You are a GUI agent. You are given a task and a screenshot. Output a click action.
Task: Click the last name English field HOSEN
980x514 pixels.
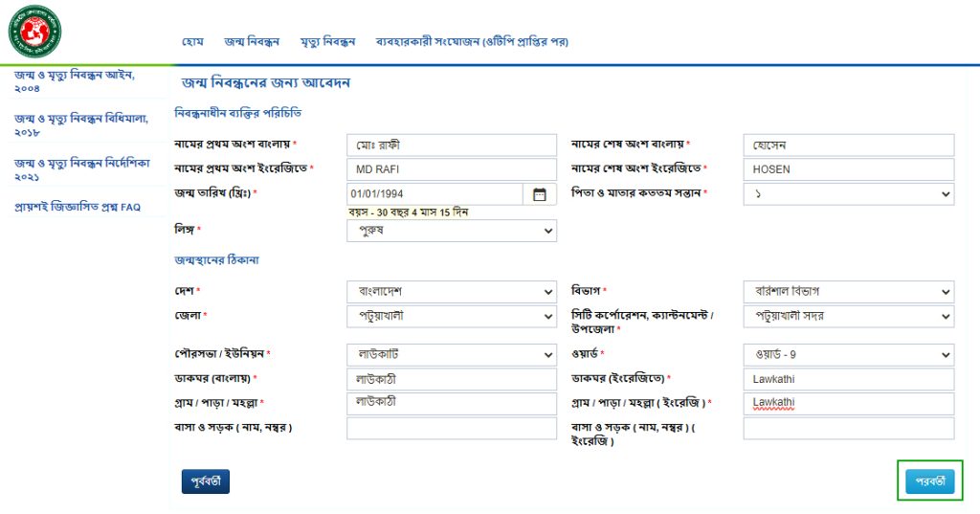[848, 169]
